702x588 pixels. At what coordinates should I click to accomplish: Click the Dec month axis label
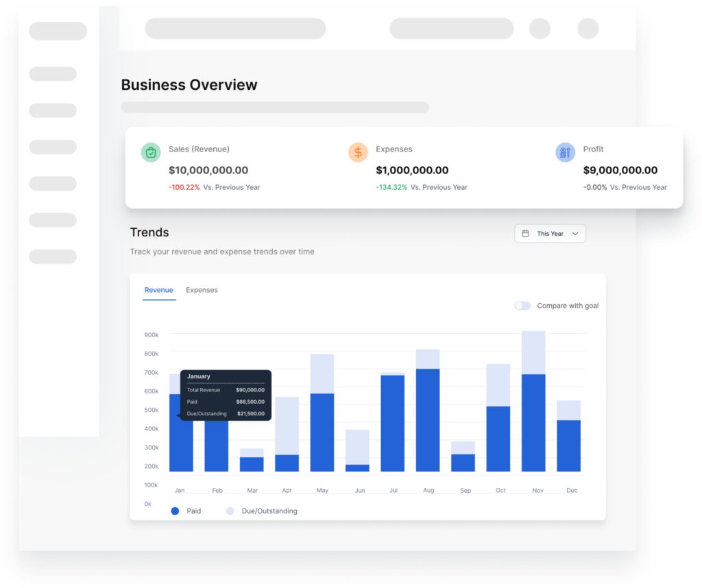tap(572, 490)
